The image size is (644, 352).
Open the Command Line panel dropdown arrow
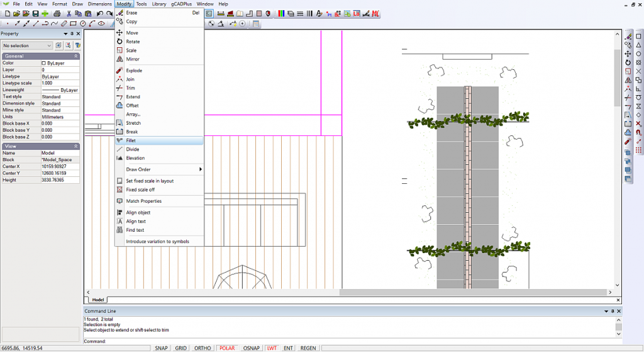(x=606, y=311)
